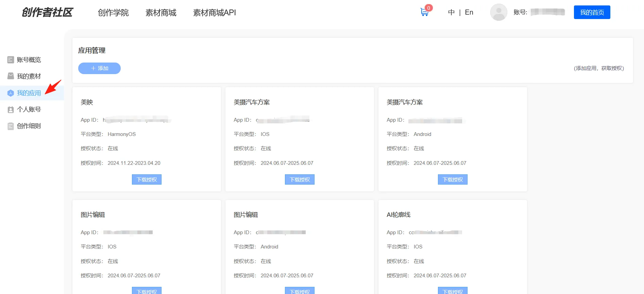Download authorization for 美映 HarmonyOS app

[x=147, y=179]
